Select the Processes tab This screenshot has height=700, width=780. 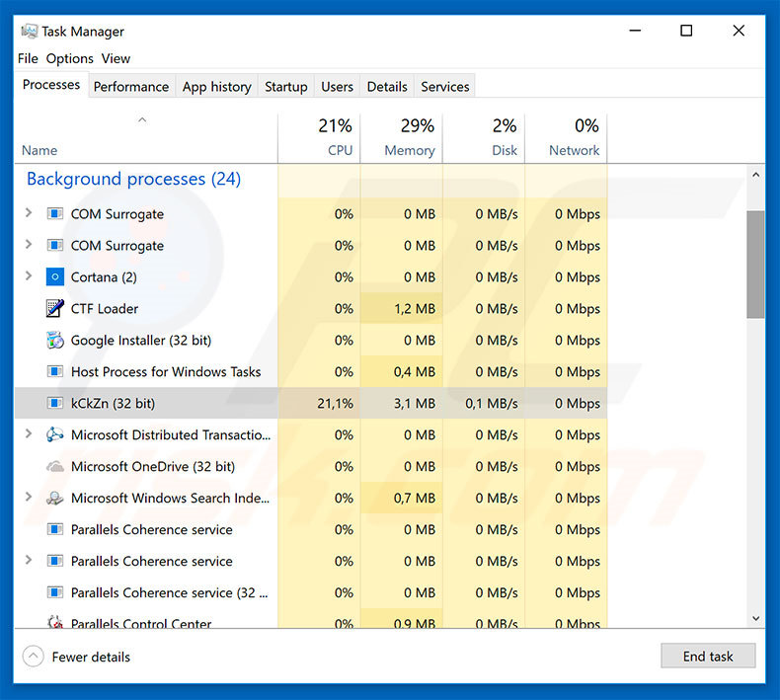click(x=51, y=85)
